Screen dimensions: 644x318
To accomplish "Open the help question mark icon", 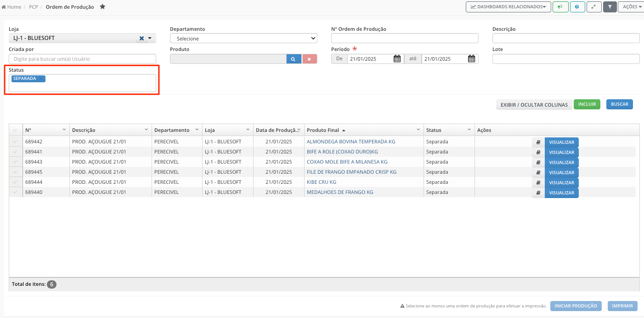I will coord(577,7).
